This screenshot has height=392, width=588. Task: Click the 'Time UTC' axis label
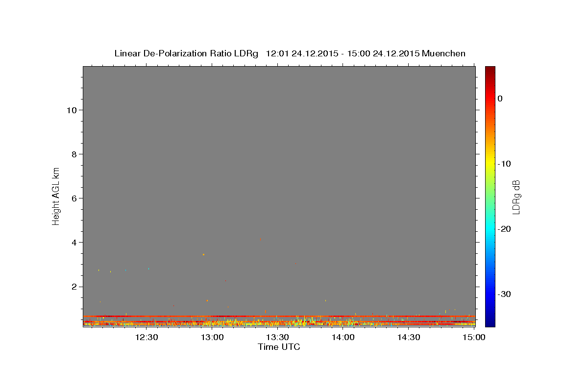point(279,347)
